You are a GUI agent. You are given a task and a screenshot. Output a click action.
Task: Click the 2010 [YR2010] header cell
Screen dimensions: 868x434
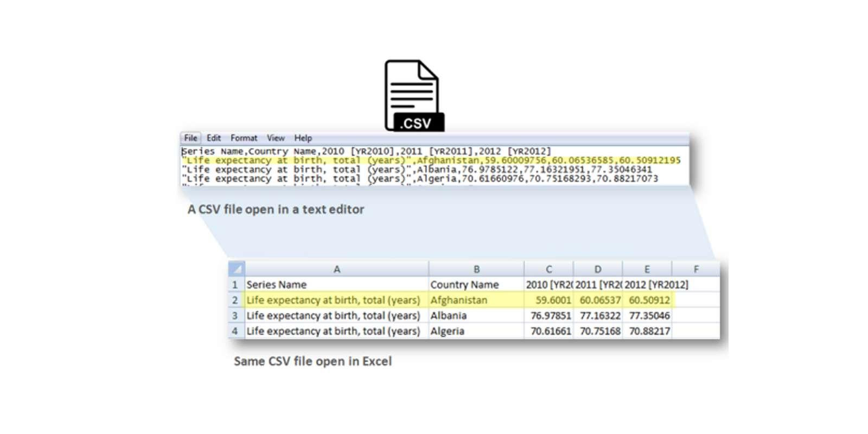tap(549, 284)
